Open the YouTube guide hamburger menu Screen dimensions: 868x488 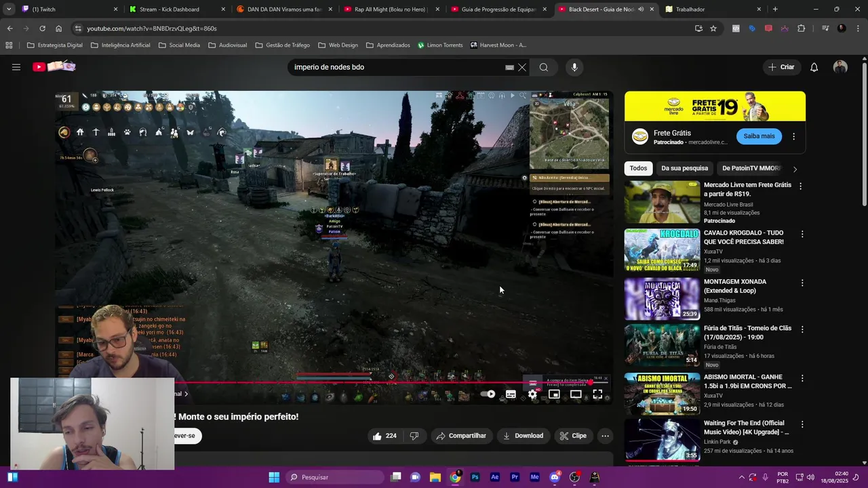click(x=16, y=67)
